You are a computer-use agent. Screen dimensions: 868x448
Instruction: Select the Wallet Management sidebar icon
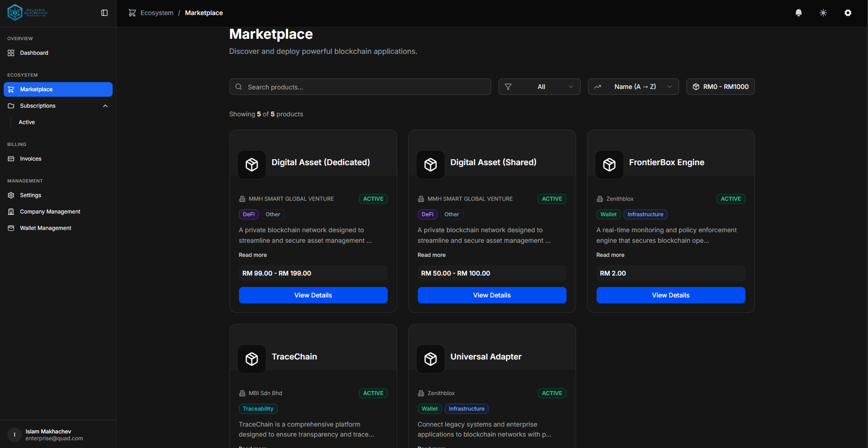pyautogui.click(x=10, y=228)
